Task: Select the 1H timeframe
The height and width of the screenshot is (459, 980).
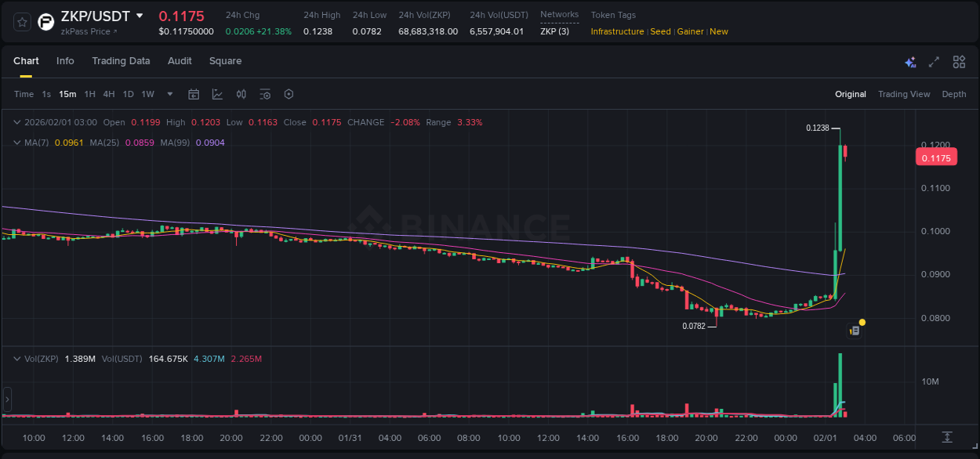Action: tap(90, 94)
